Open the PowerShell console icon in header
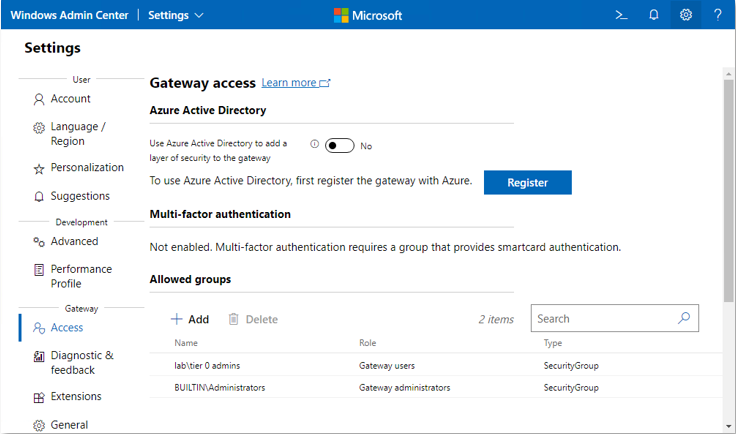736x434 pixels. tap(621, 15)
